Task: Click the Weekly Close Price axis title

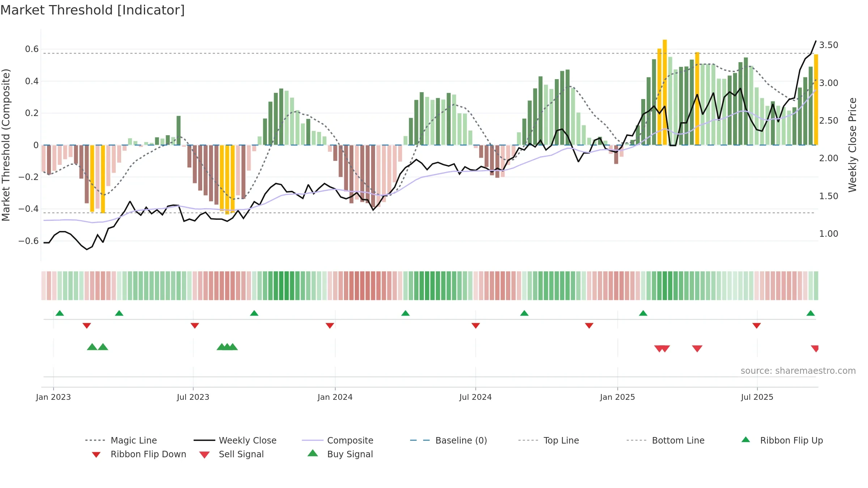Action: pos(852,145)
